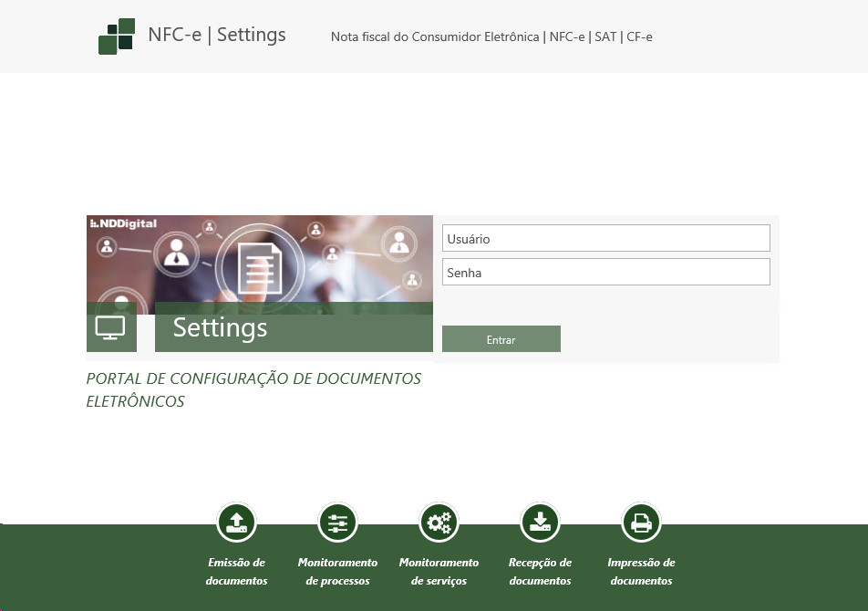Open the Impressão de documentos printer icon
This screenshot has width=868, height=611.
point(641,523)
